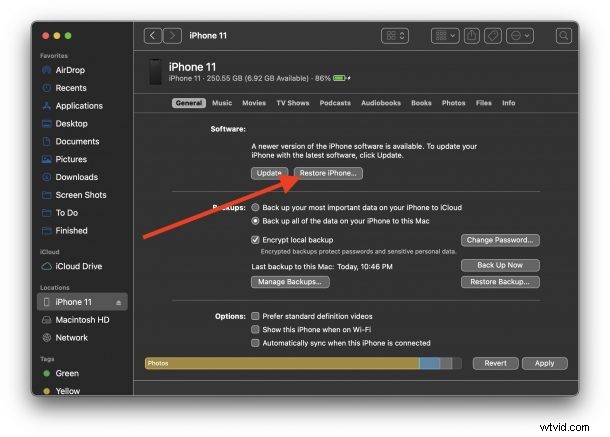Screen dimensions: 610x437
Task: Click the Apply button
Action: (544, 363)
